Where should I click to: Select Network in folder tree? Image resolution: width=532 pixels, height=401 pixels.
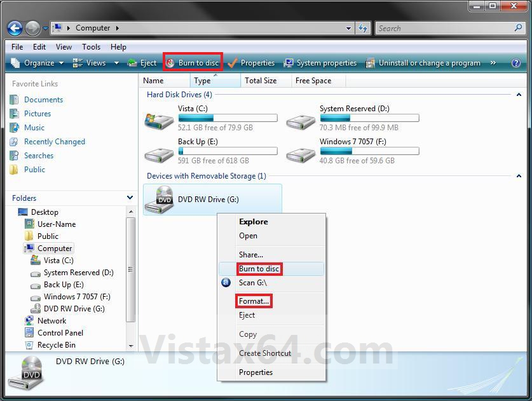tap(52, 321)
